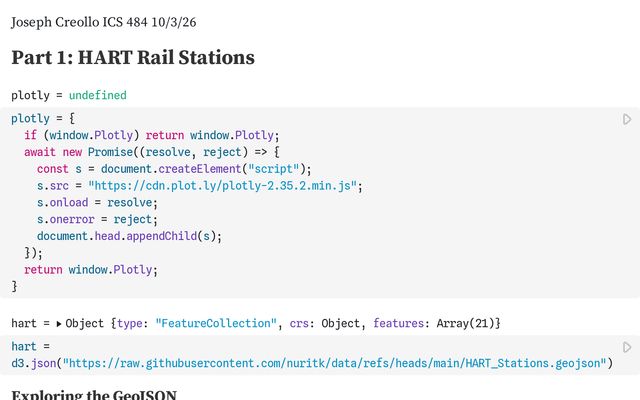Viewport: 640px width, 400px height.
Task: Click 'crs: Object' in hart output
Action: (x=324, y=323)
